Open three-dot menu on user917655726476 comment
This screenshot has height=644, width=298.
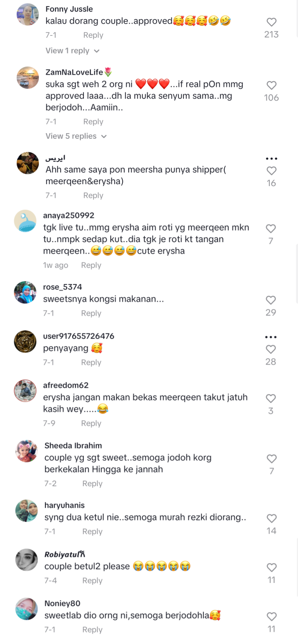[x=271, y=337]
